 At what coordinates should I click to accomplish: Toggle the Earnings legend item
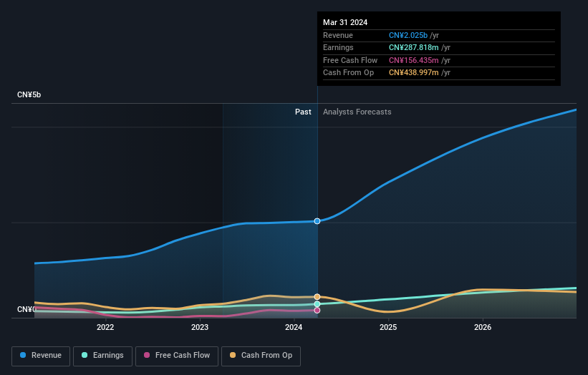coord(102,356)
